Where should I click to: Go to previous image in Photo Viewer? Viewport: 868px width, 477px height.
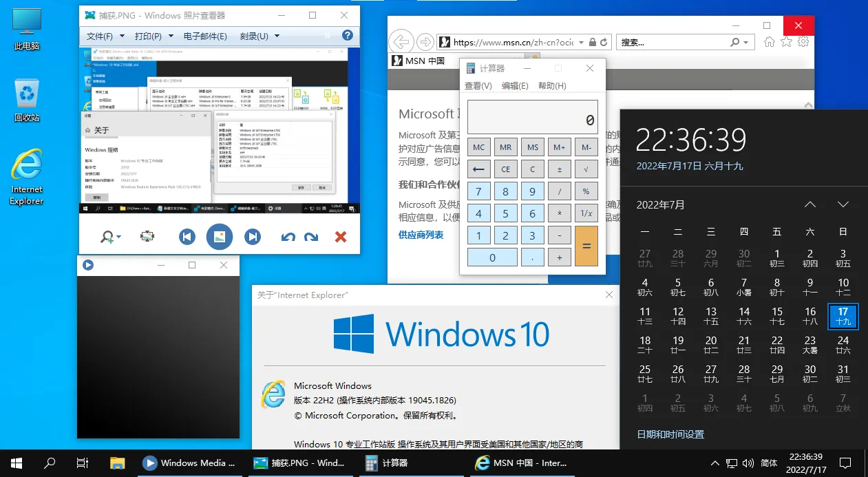click(x=187, y=237)
